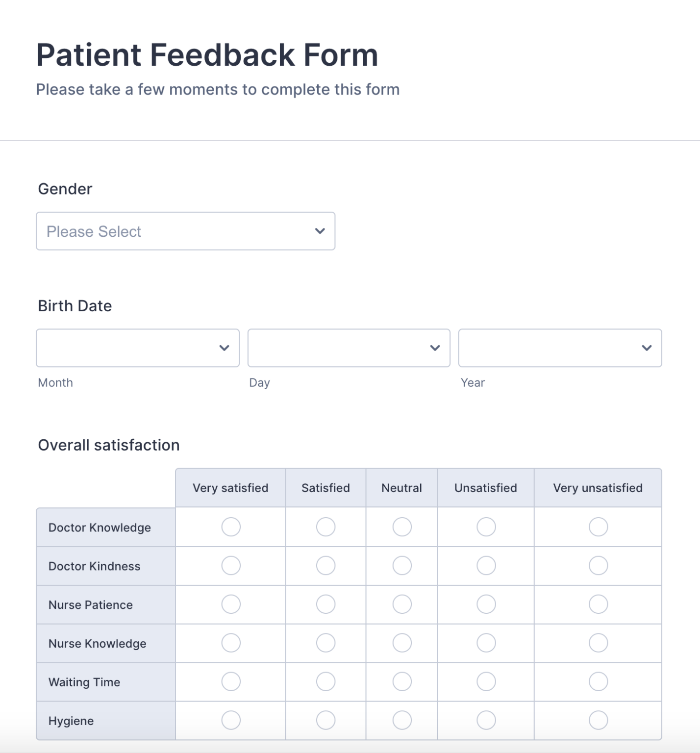Image resolution: width=700 pixels, height=753 pixels.
Task: Select Very satisfied for Nurse Knowledge
Action: tap(230, 643)
